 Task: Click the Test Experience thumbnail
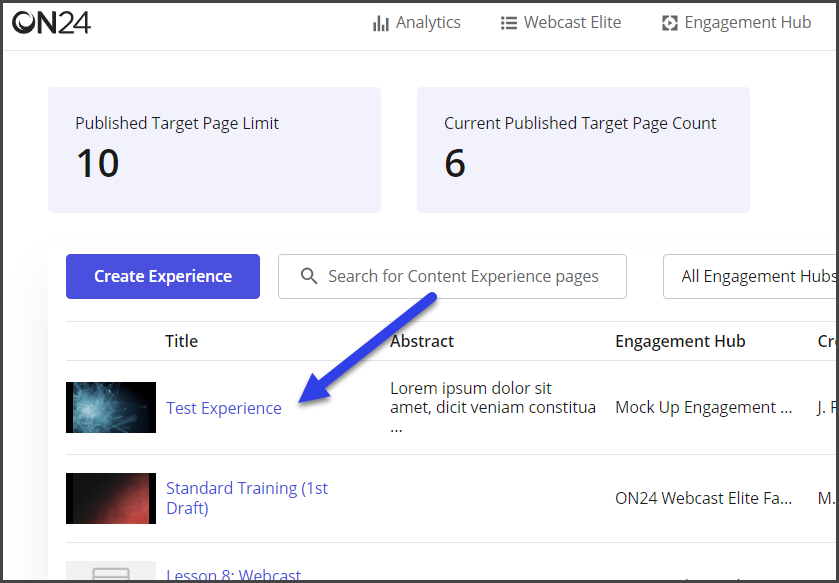tap(111, 408)
